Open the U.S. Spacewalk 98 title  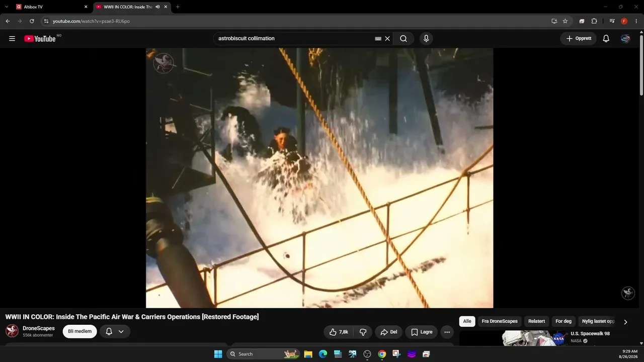[590, 334]
